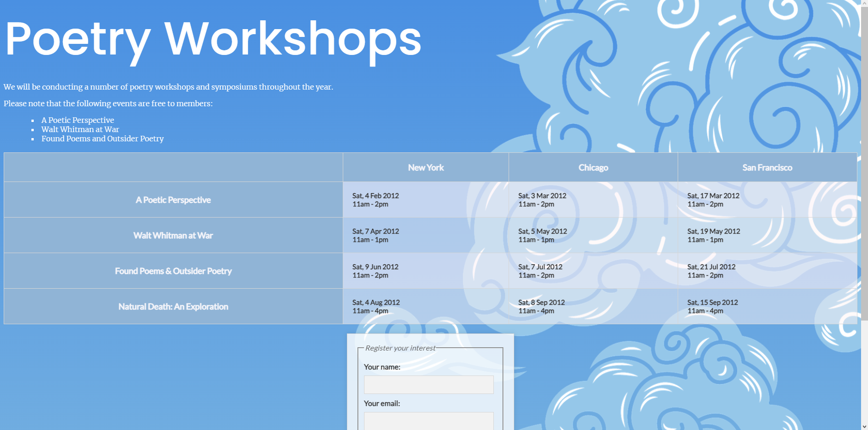Select the New York column header
868x430 pixels.
(x=425, y=168)
